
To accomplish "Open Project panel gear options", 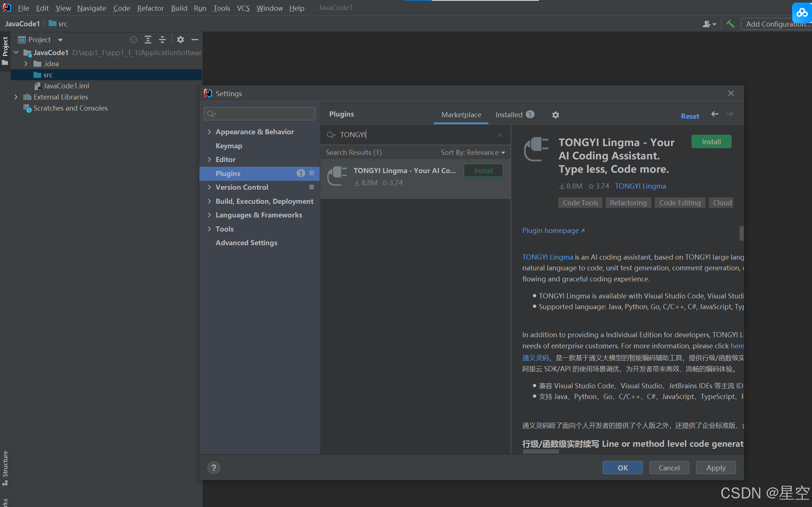I will [x=181, y=40].
